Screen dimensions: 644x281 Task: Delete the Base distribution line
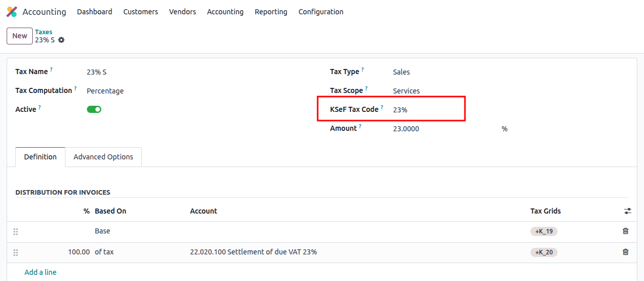[625, 231]
